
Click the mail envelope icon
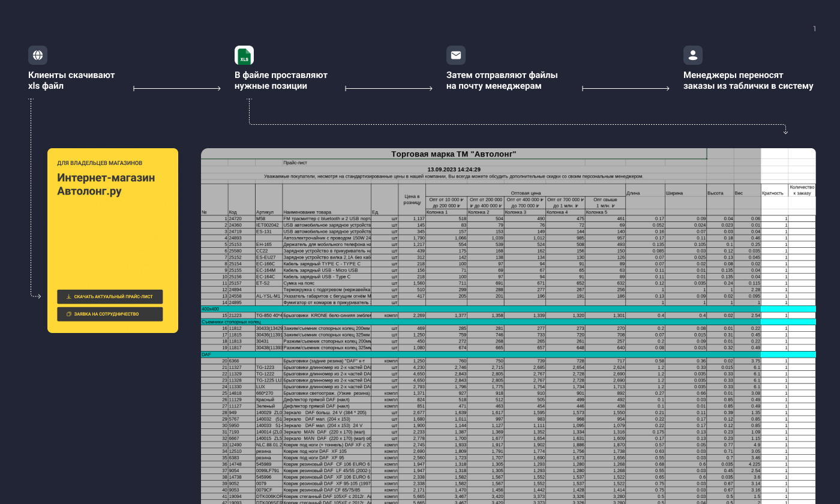click(x=456, y=55)
